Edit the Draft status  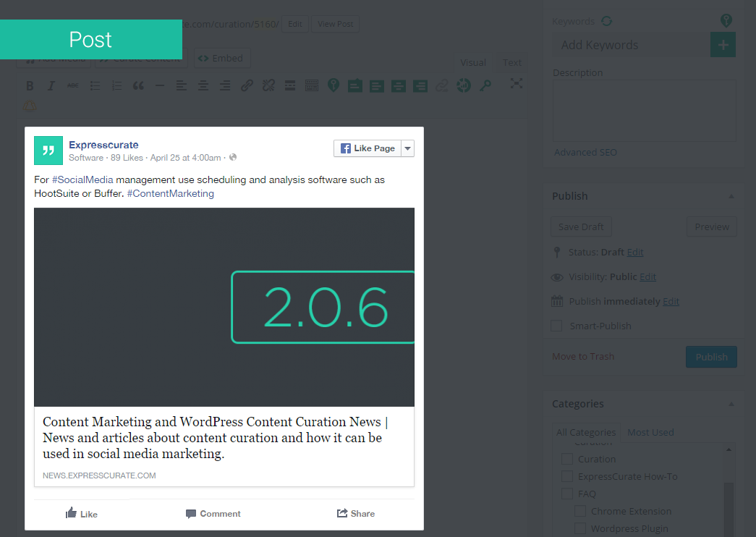pyautogui.click(x=635, y=252)
